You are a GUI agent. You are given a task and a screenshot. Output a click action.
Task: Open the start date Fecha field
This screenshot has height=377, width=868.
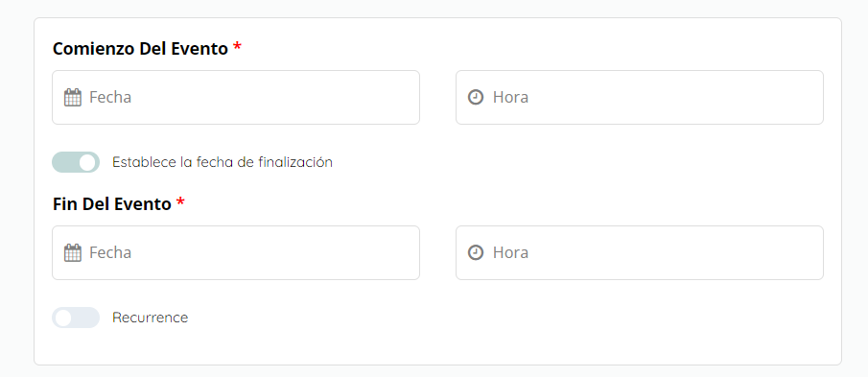(236, 98)
